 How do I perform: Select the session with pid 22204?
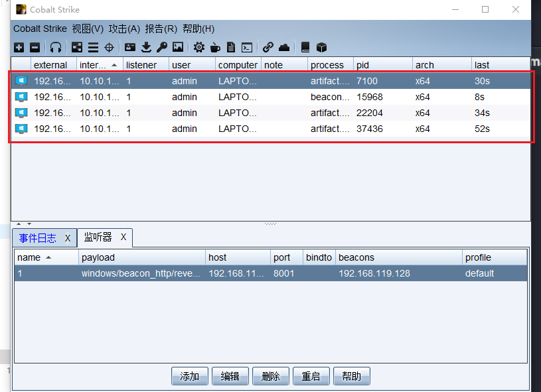(x=271, y=113)
